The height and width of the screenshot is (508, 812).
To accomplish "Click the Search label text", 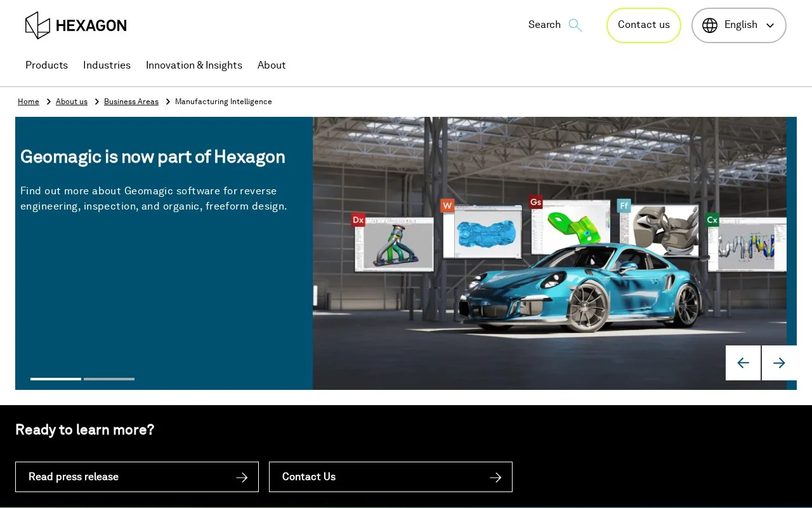I will (x=544, y=25).
